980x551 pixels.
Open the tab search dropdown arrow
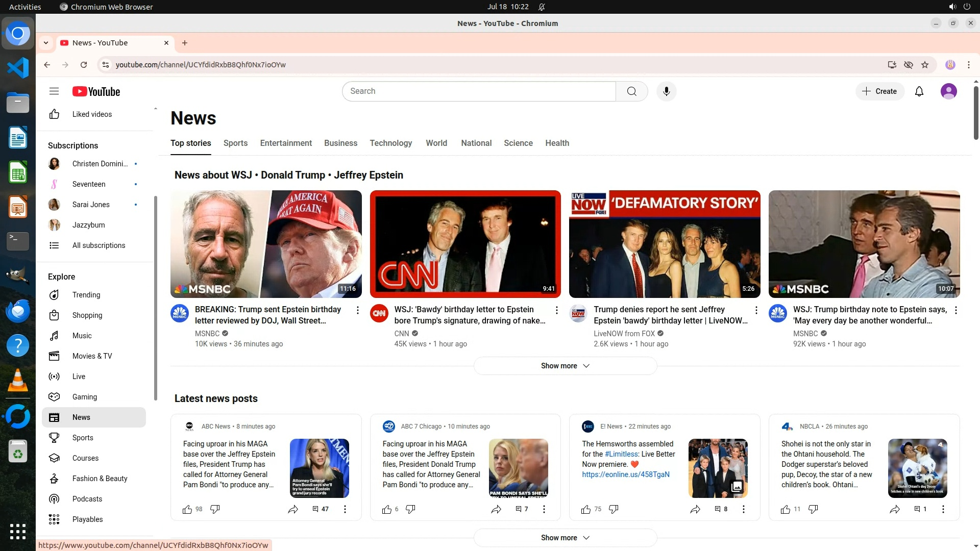coord(46,43)
